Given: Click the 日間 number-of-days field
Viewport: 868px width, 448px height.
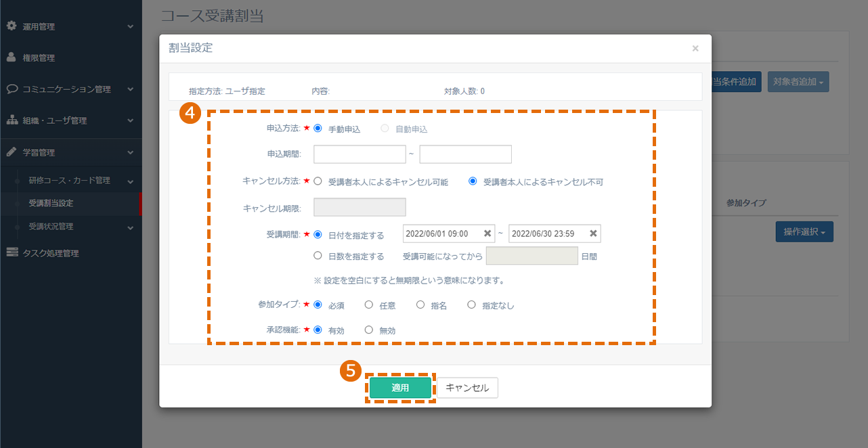Looking at the screenshot, I should [532, 255].
